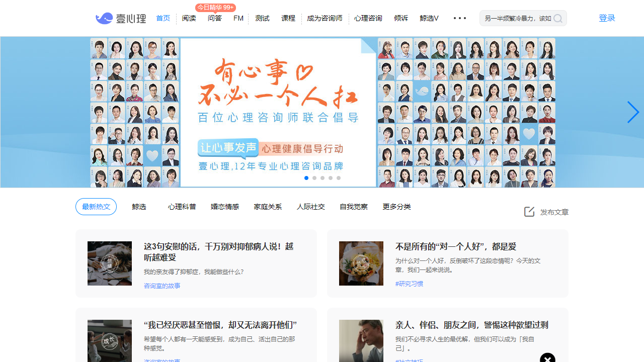Select the 自我觉察 category tab
This screenshot has height=362, width=644.
coord(354,207)
